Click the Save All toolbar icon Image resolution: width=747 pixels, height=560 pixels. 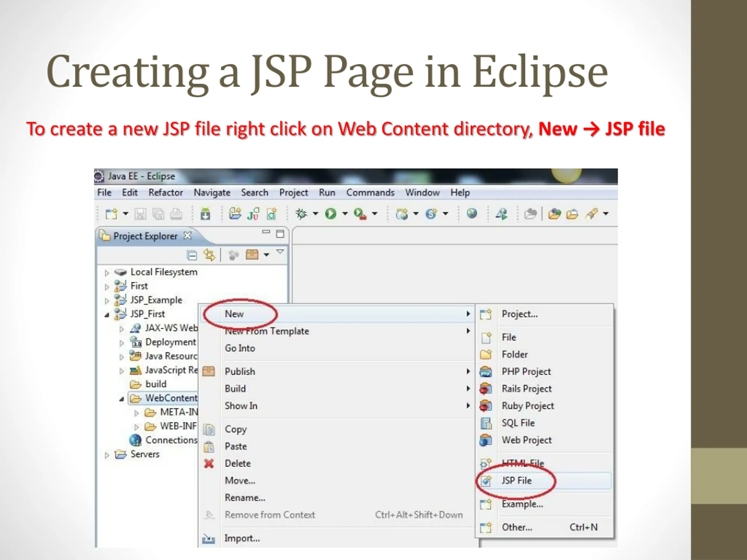click(x=158, y=214)
